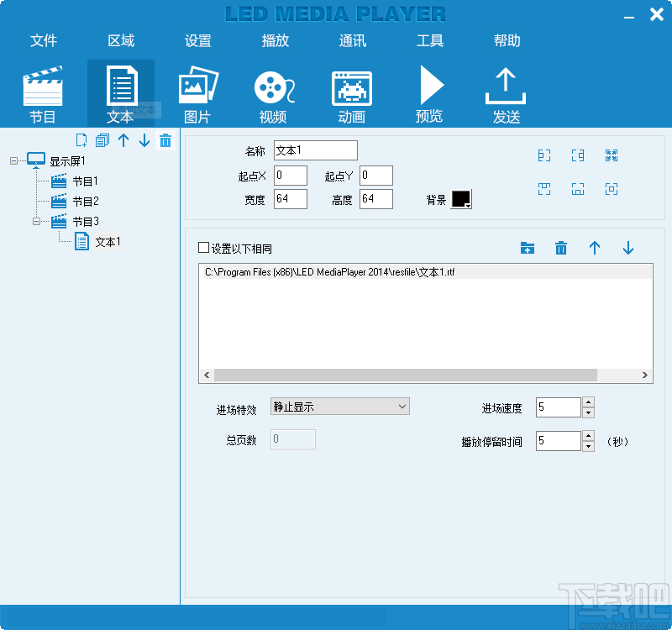Click the center alignment icon
Image resolution: width=672 pixels, height=630 pixels.
611,189
